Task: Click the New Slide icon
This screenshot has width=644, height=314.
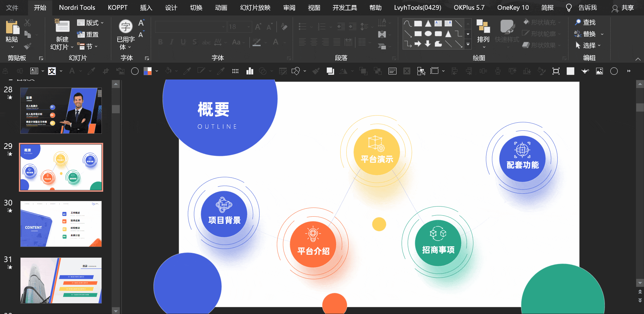Action: coord(62,26)
